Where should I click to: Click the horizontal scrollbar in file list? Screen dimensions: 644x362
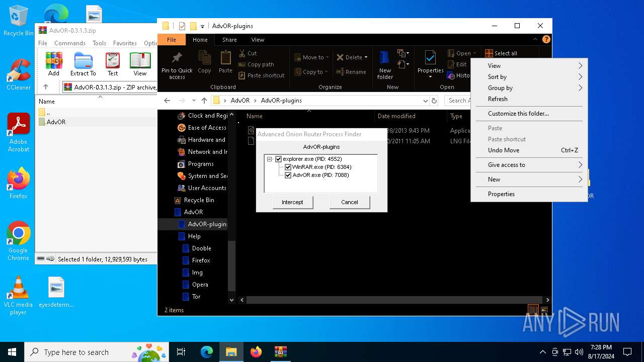click(x=395, y=300)
